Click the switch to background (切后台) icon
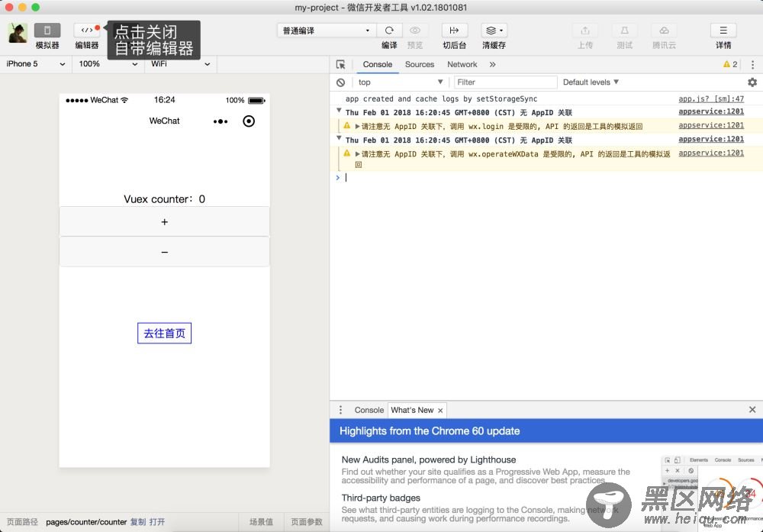763x532 pixels. (455, 31)
